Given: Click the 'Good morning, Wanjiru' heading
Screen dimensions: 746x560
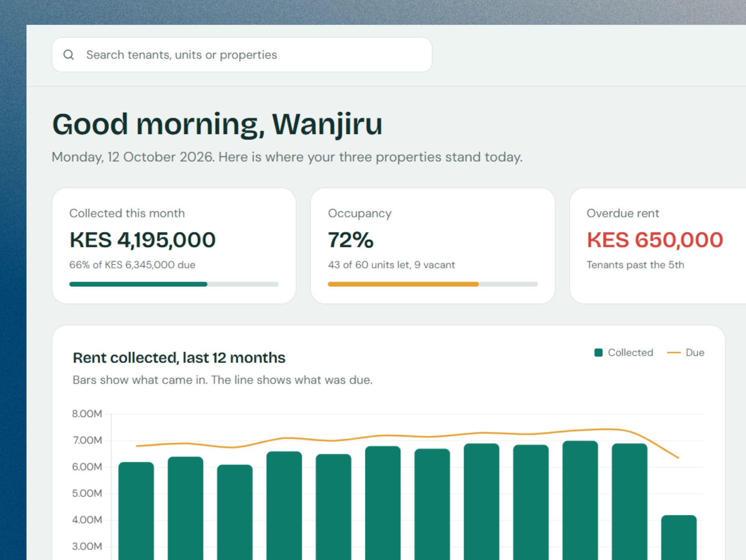Looking at the screenshot, I should pyautogui.click(x=217, y=124).
